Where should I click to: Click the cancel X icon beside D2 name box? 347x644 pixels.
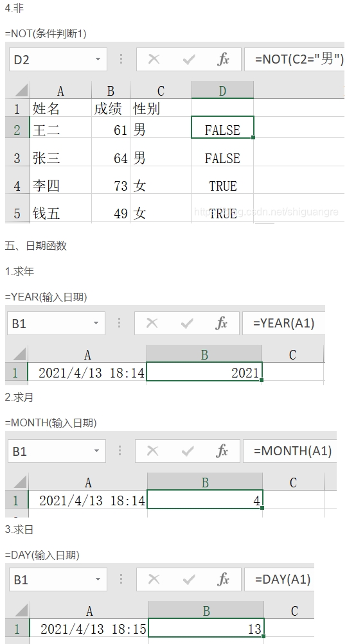pyautogui.click(x=154, y=60)
